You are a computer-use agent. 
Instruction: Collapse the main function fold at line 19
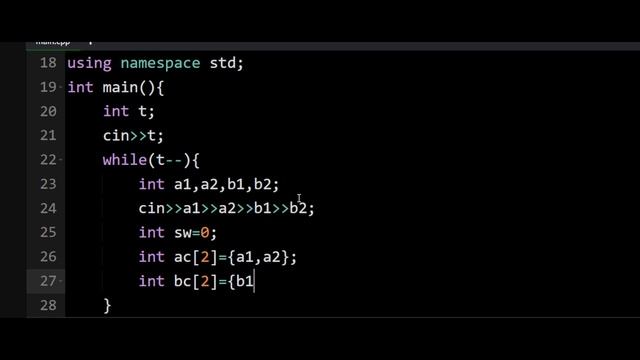(x=61, y=87)
